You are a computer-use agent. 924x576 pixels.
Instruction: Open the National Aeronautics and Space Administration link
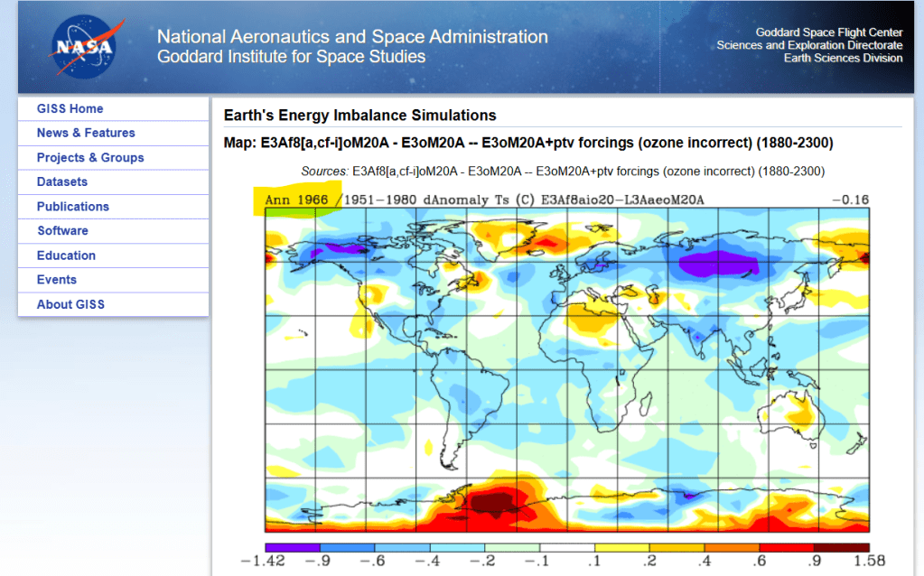pyautogui.click(x=352, y=37)
